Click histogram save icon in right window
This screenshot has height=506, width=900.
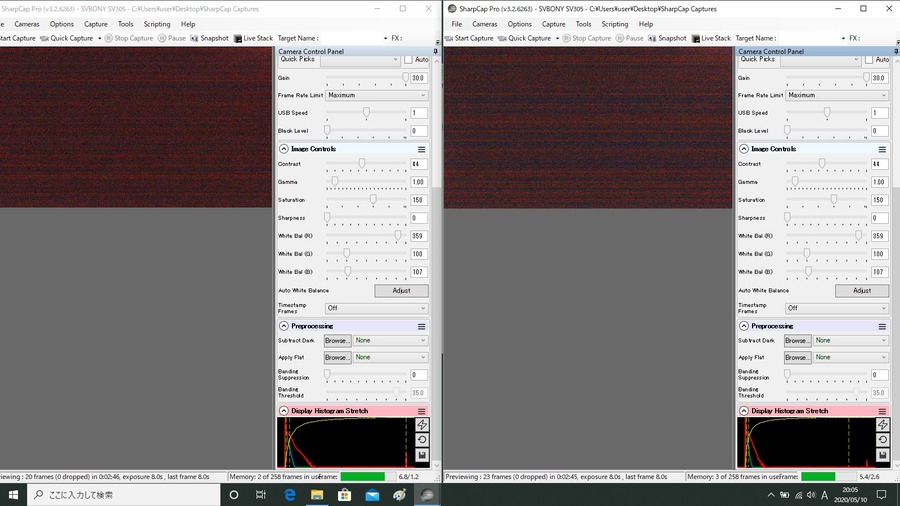(x=882, y=455)
